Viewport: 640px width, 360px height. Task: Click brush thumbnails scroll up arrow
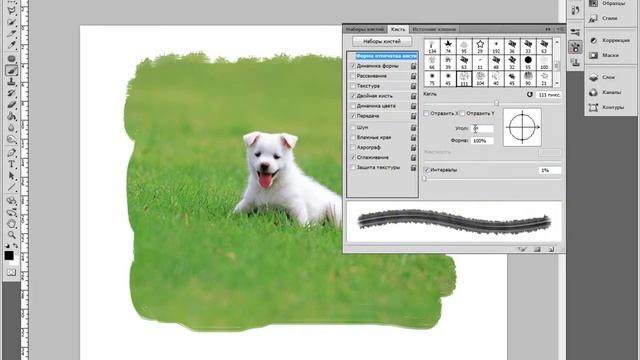tap(557, 42)
